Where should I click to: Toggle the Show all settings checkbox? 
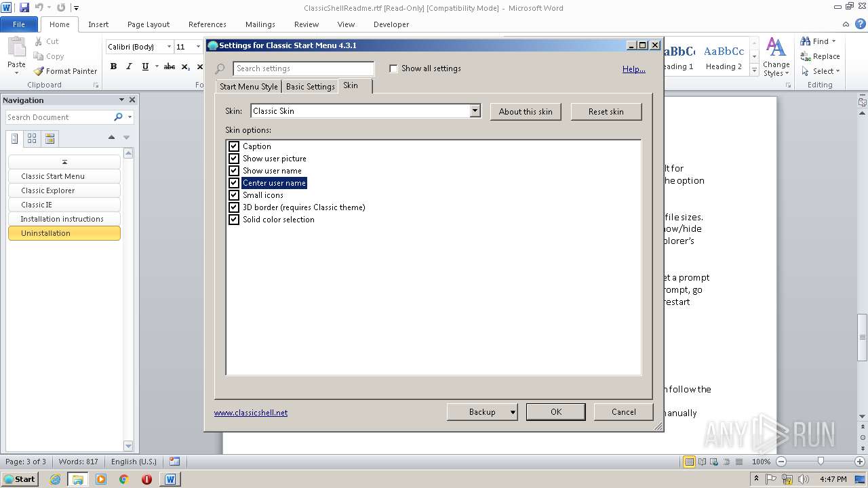coord(393,68)
